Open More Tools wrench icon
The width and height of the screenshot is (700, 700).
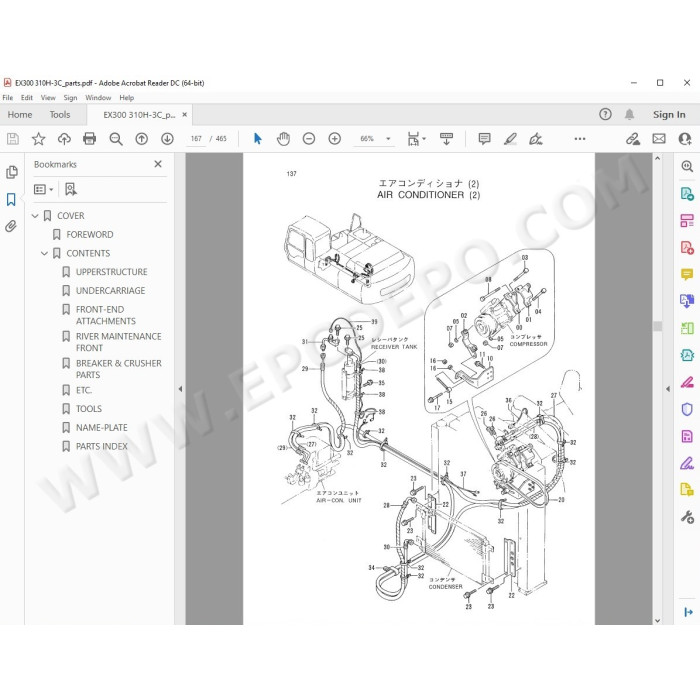pyautogui.click(x=687, y=517)
